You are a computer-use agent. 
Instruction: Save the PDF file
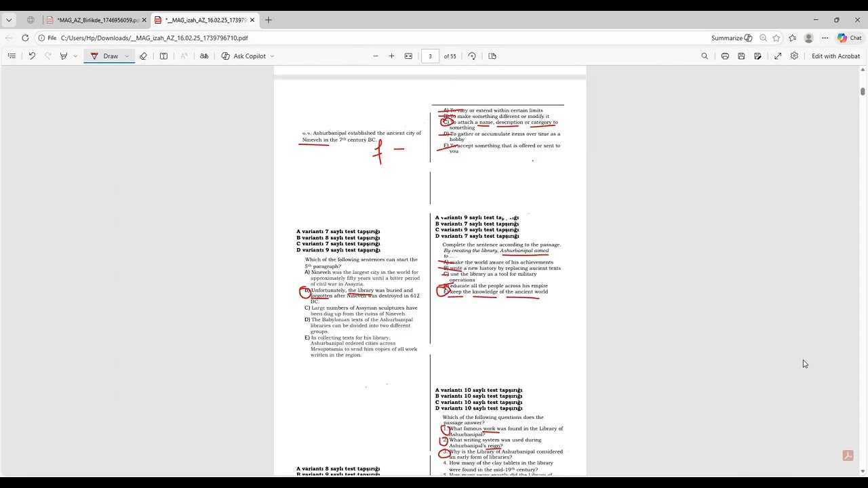pos(741,56)
